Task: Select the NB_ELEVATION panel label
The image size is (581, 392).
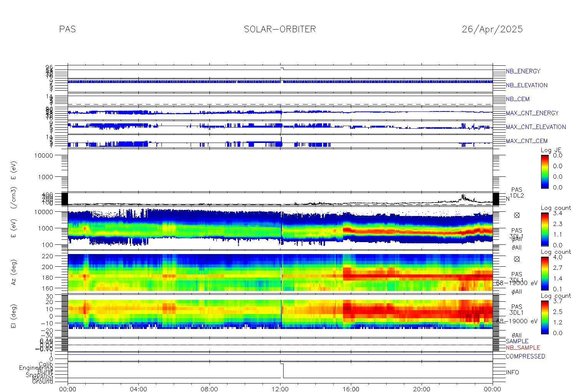Action: click(x=526, y=85)
